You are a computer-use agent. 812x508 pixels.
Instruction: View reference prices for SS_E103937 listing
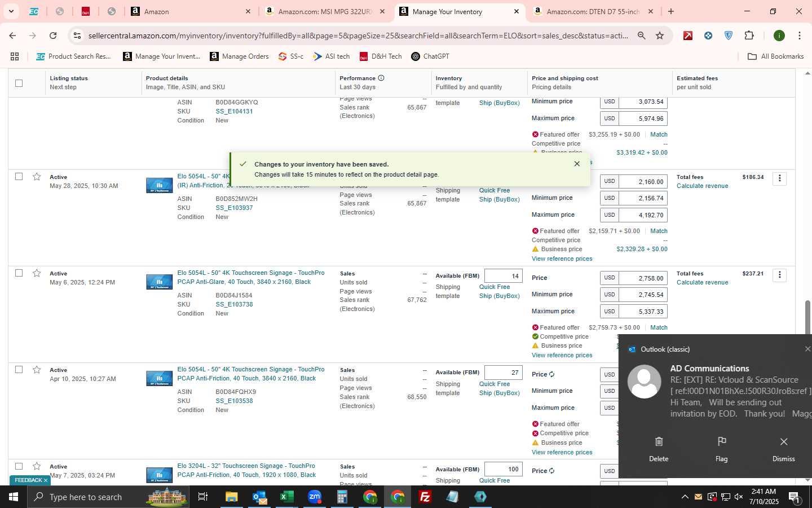click(x=562, y=259)
